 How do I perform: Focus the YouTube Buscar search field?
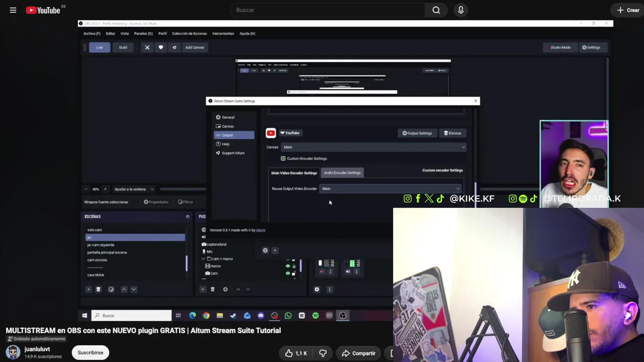click(328, 10)
